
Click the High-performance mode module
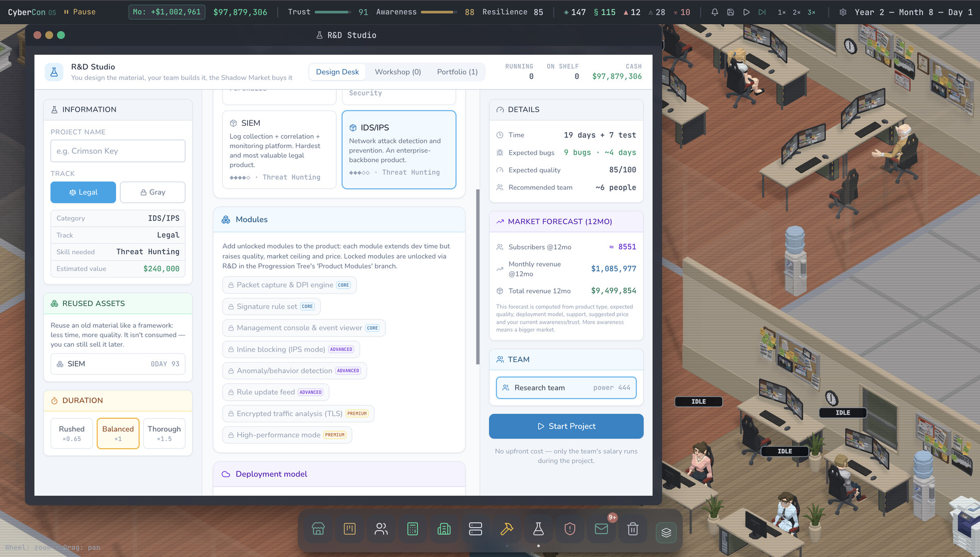(x=287, y=435)
